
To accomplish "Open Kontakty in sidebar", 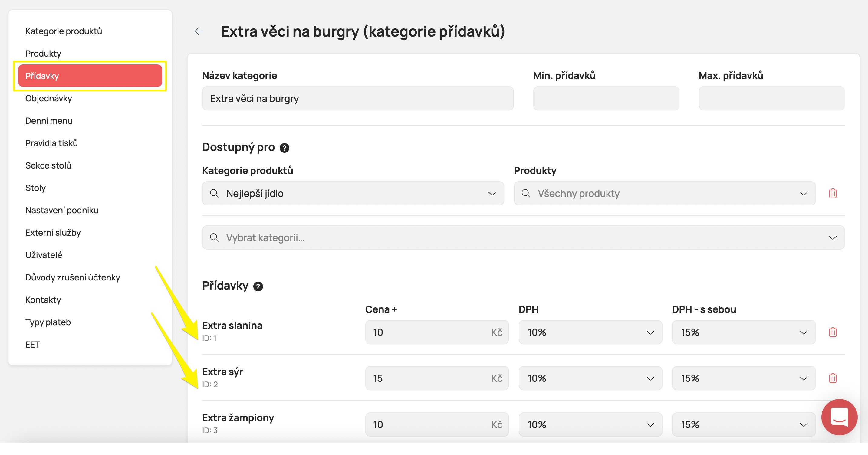I will 43,300.
